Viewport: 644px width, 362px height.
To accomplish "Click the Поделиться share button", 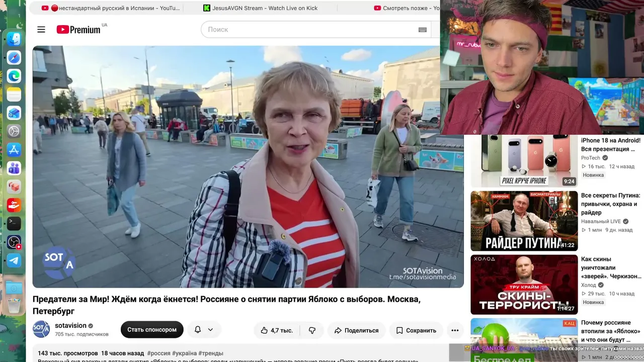I will 357,330.
